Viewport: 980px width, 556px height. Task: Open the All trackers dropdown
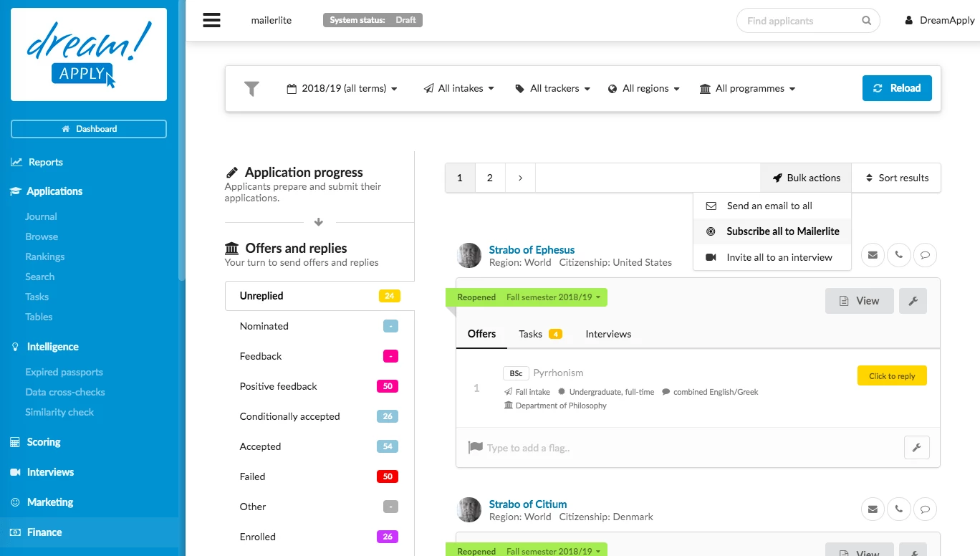point(553,89)
